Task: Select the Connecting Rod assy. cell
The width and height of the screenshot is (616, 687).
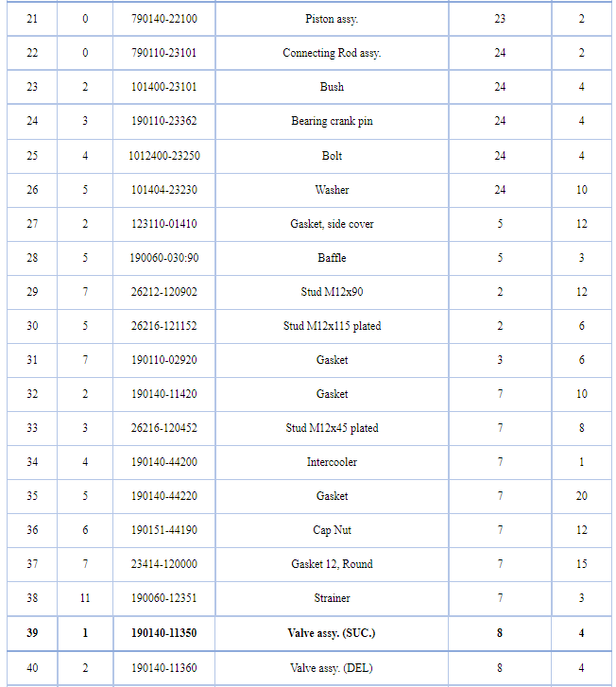Action: pos(332,53)
